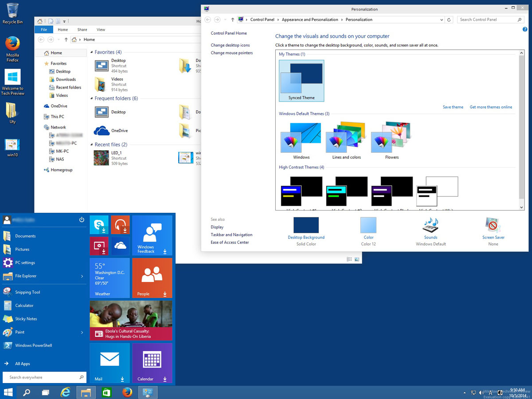The width and height of the screenshot is (532, 399).
Task: Click the themes list vertical scrollbar
Action: click(522, 130)
